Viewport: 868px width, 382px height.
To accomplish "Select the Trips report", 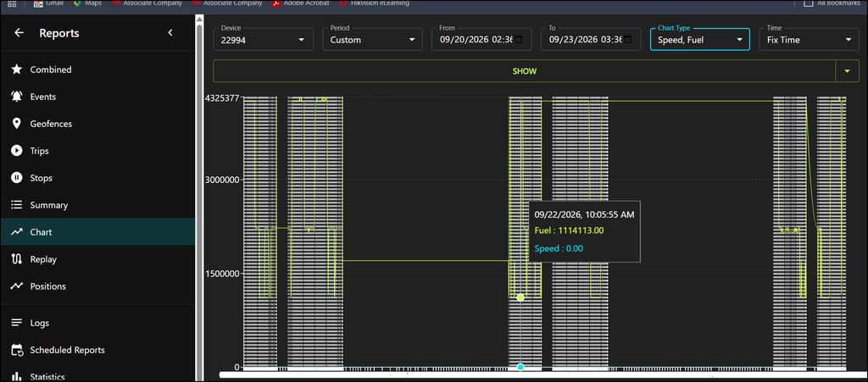I will point(97,151).
